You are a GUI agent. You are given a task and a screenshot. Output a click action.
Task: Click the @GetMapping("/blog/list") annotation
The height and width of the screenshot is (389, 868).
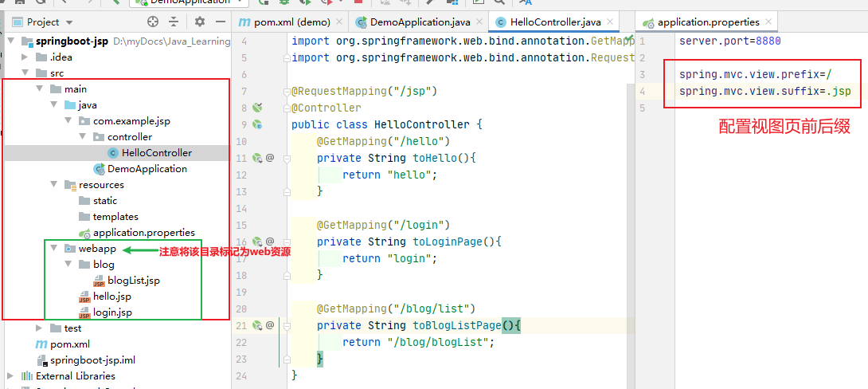(x=396, y=308)
